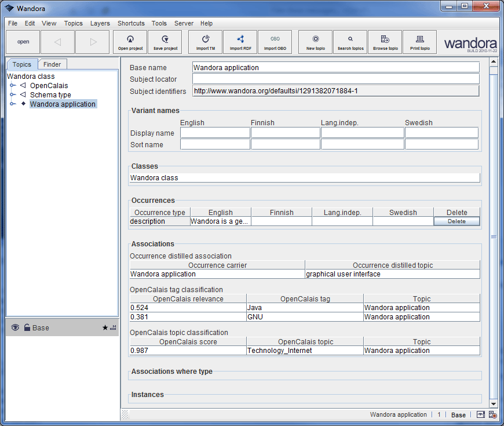504x426 pixels.
Task: Print the current topic
Action: point(419,42)
